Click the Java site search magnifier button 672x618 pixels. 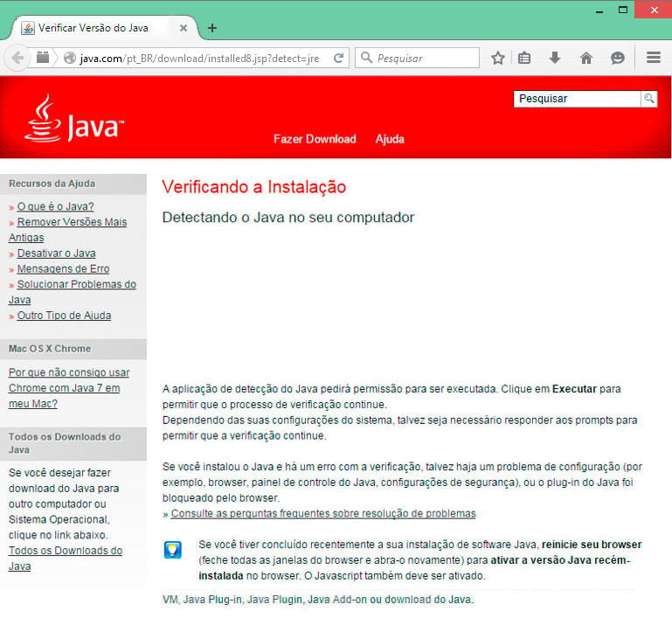[649, 99]
